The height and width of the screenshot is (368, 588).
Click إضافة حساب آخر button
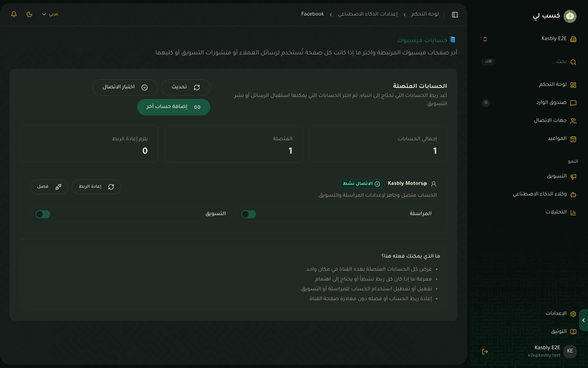pos(174,107)
